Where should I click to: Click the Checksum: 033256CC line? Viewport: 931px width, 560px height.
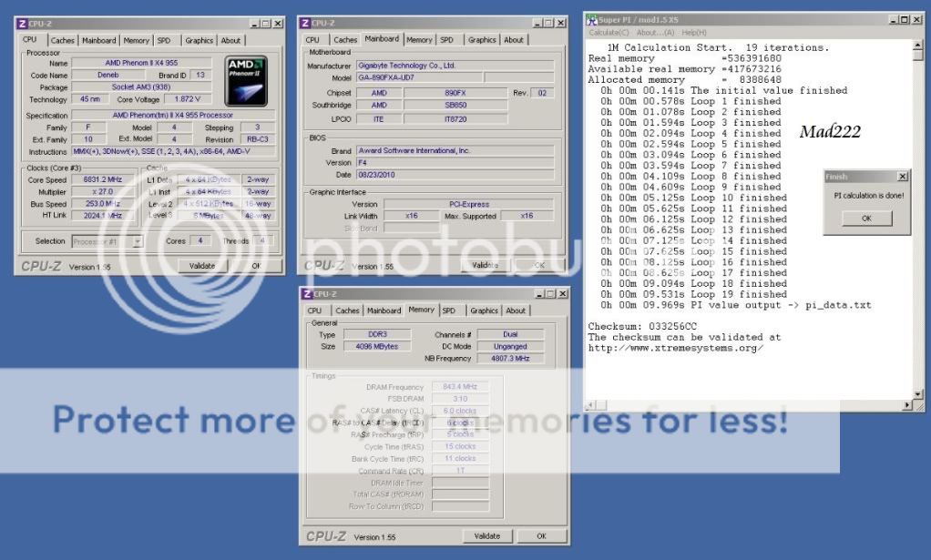click(x=642, y=326)
